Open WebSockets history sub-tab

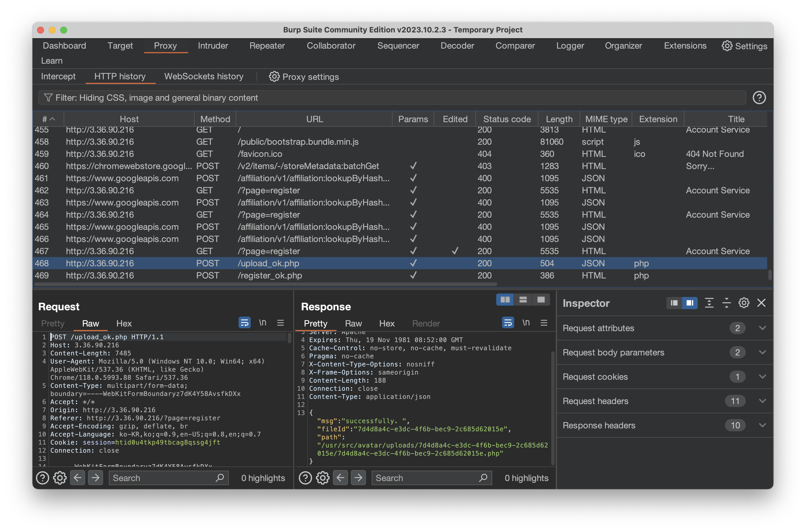(x=204, y=77)
